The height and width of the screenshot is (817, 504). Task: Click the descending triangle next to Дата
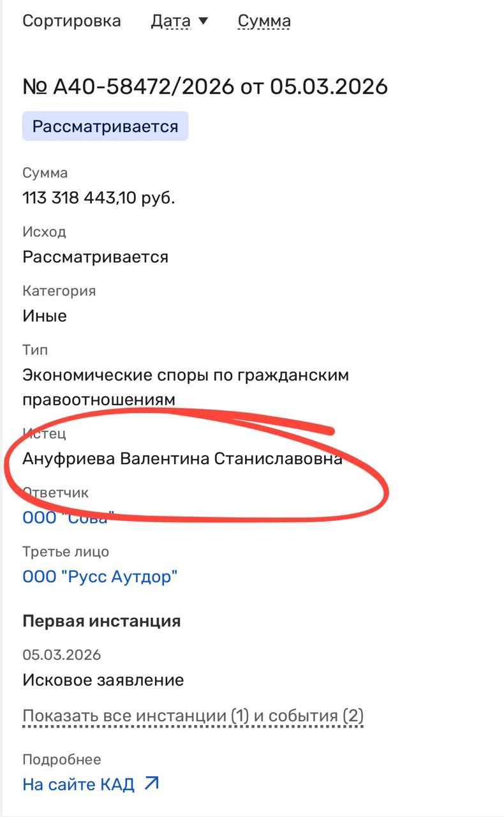204,21
